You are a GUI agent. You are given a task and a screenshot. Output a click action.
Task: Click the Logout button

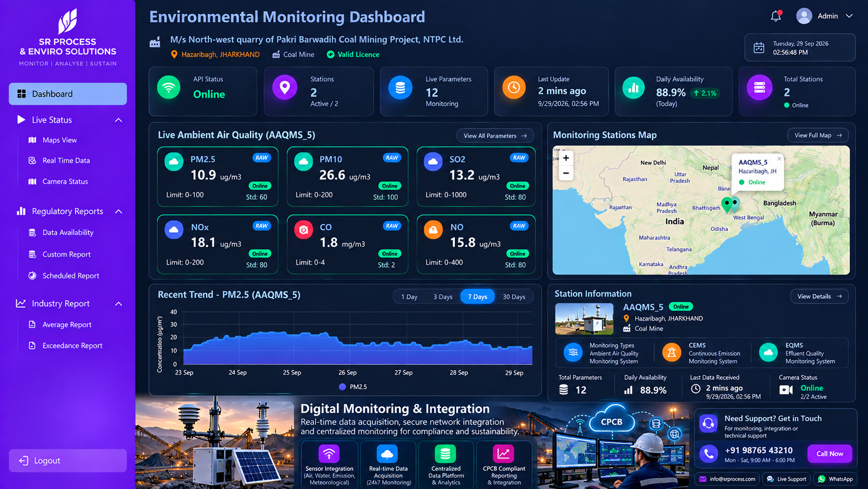point(67,460)
